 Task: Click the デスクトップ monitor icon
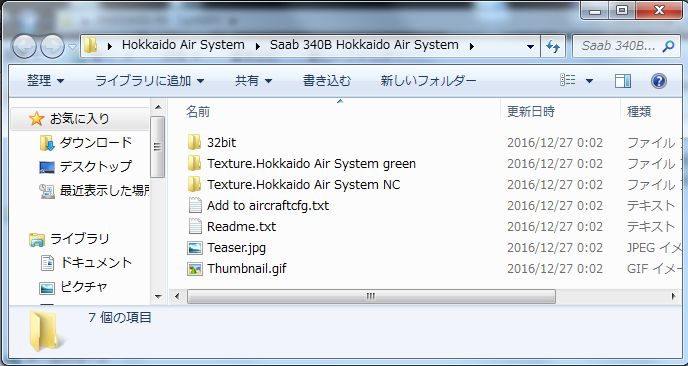(x=47, y=167)
